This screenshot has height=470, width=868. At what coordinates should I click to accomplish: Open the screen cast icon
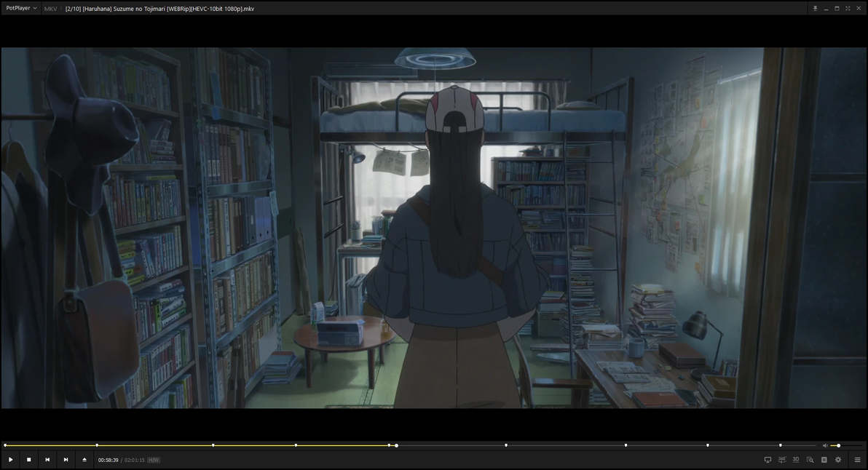pos(768,460)
